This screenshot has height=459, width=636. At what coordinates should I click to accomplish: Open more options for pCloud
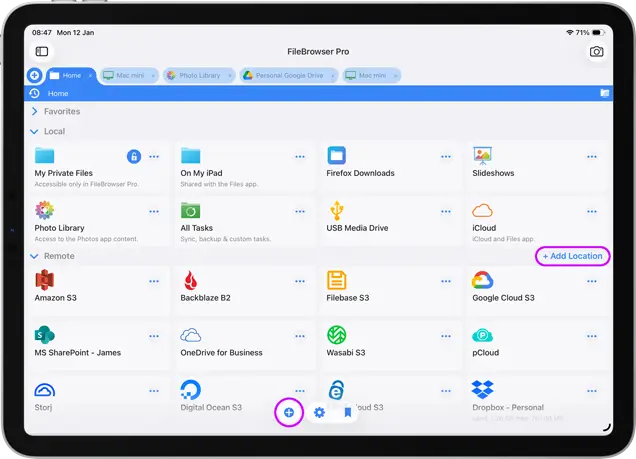click(592, 336)
